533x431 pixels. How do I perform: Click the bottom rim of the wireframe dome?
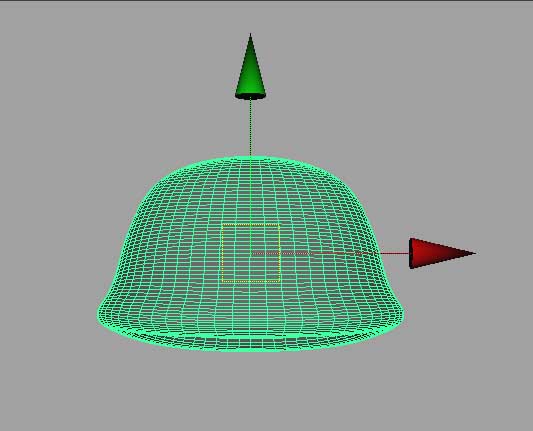point(251,344)
